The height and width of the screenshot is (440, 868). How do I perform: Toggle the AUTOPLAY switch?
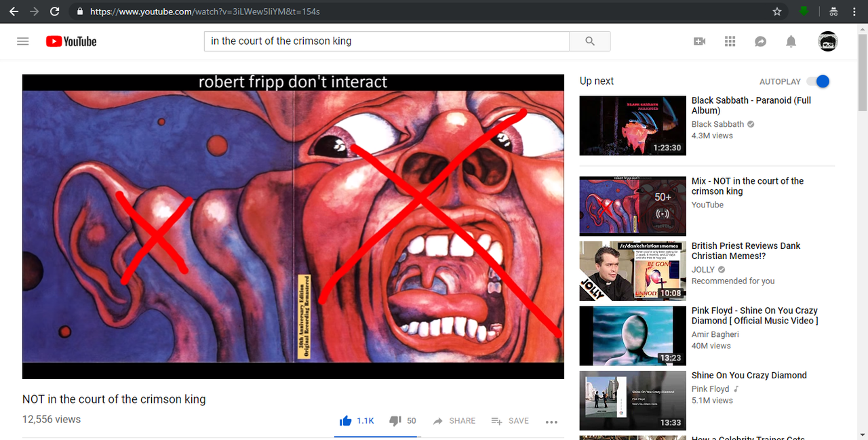click(818, 81)
